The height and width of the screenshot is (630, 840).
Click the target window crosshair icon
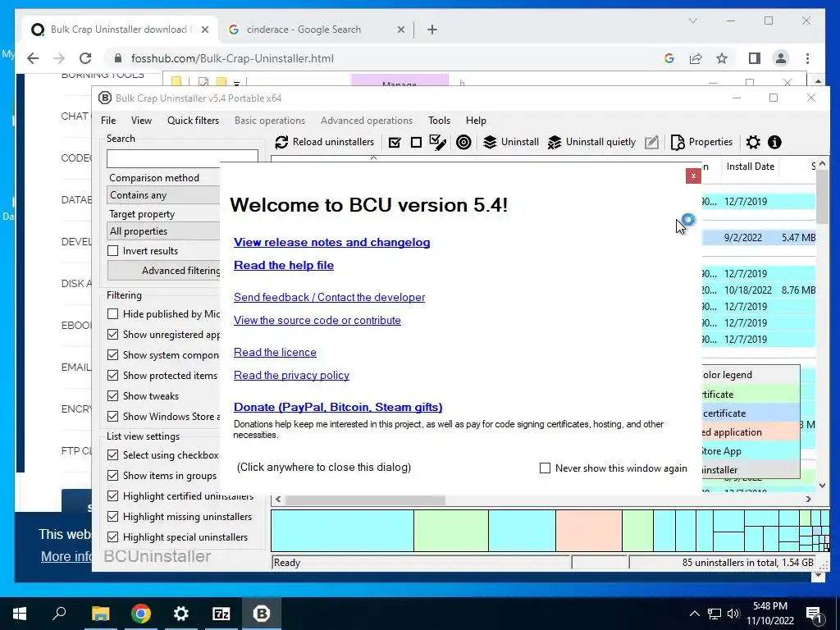click(463, 142)
